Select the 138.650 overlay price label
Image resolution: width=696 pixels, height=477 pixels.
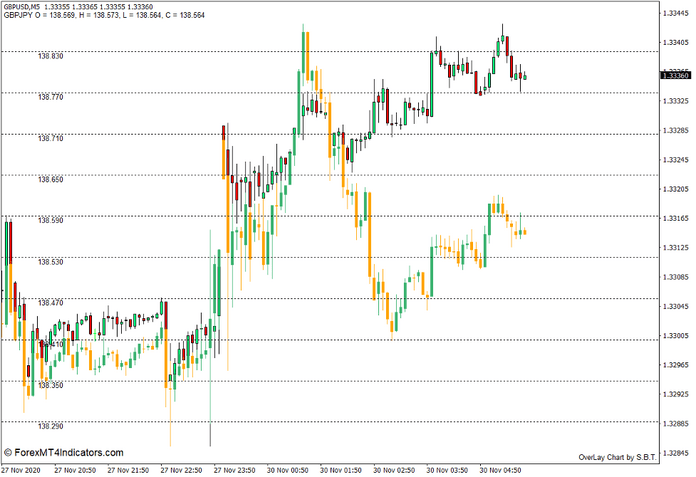pos(50,180)
